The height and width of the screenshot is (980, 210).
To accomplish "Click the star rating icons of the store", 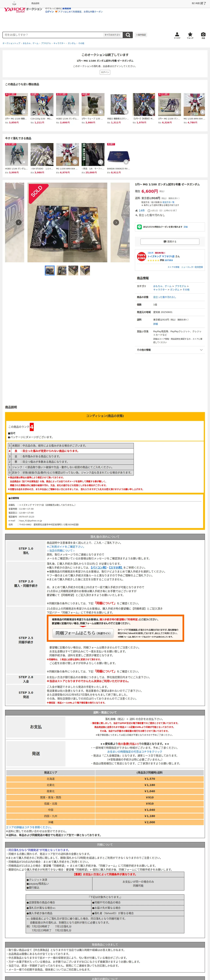I will 153,260.
